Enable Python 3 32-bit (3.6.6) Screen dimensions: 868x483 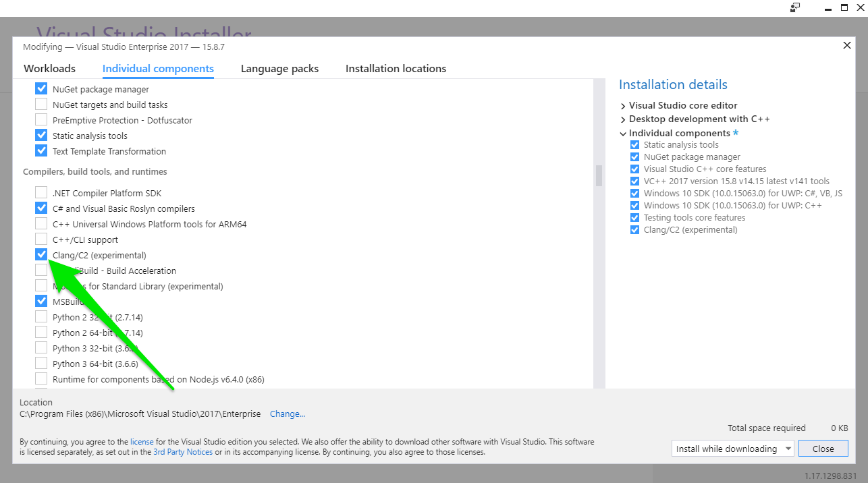pyautogui.click(x=41, y=347)
